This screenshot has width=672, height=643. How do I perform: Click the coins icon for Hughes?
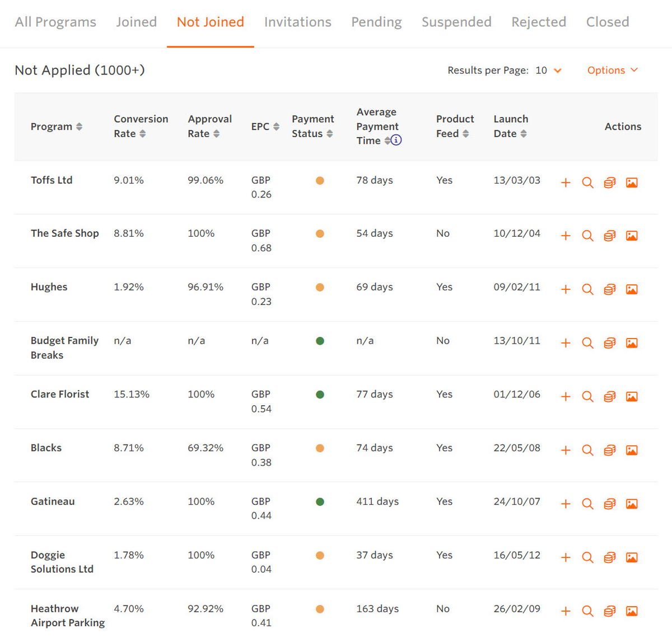(610, 290)
